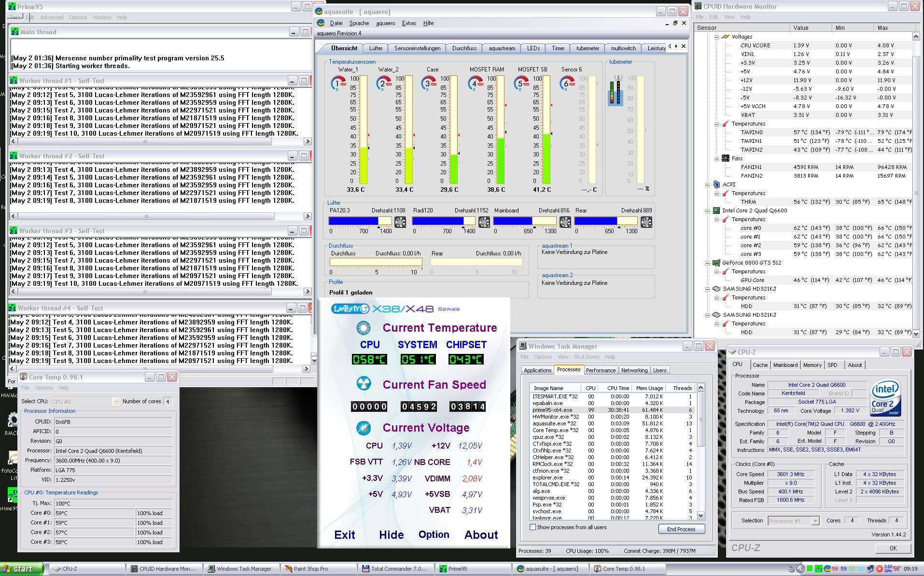The height and width of the screenshot is (576, 924).
Task: Collapse the Intel Core 2 Quad Q6600 node
Action: (708, 211)
